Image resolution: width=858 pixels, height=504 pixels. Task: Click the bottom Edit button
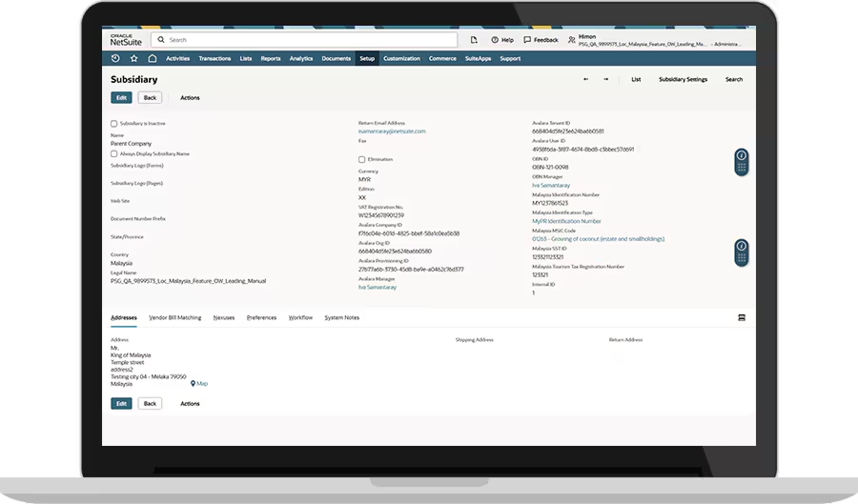121,403
